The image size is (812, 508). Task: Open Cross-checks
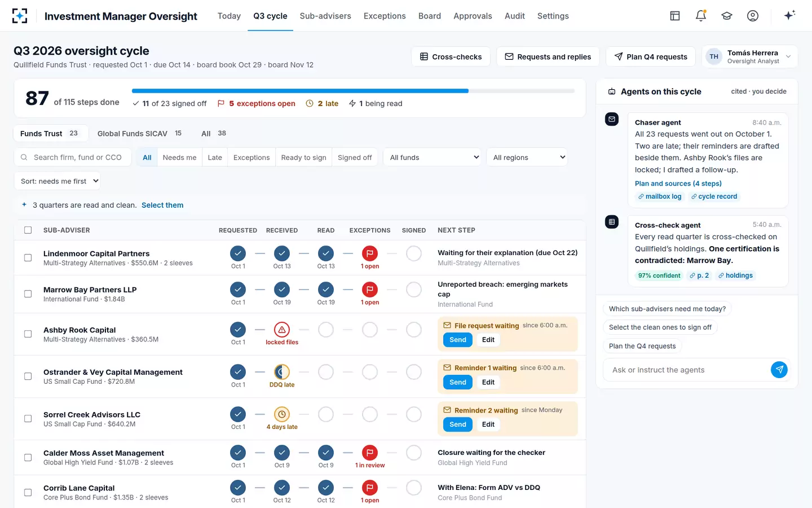451,56
